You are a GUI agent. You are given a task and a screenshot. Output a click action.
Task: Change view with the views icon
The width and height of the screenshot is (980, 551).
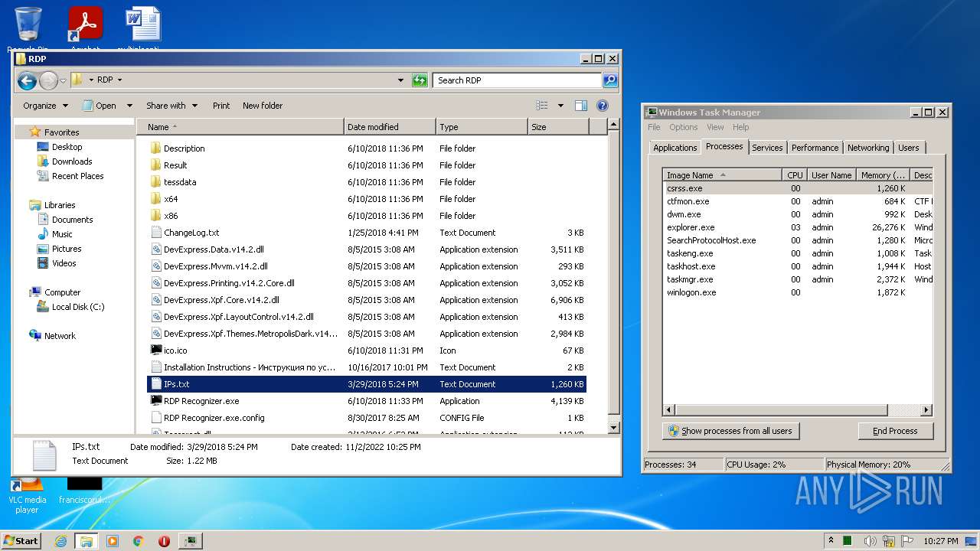542,106
